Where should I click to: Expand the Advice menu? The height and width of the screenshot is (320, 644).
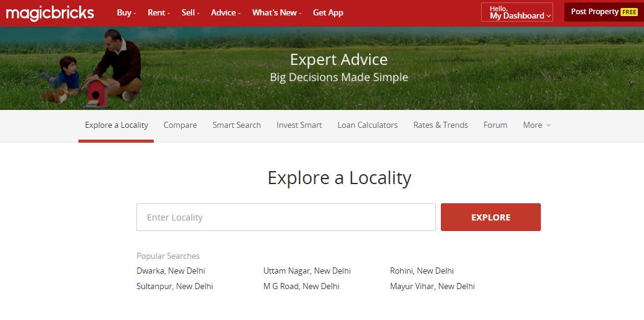pyautogui.click(x=225, y=12)
